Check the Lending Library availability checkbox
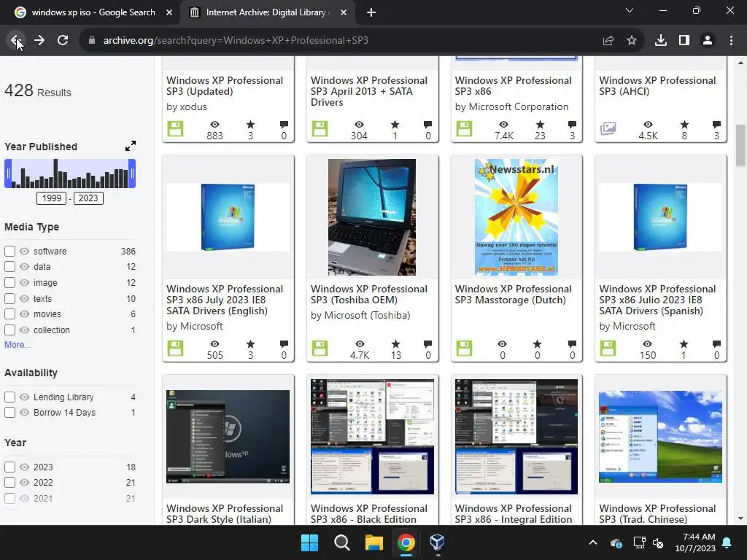The image size is (747, 560). click(10, 397)
